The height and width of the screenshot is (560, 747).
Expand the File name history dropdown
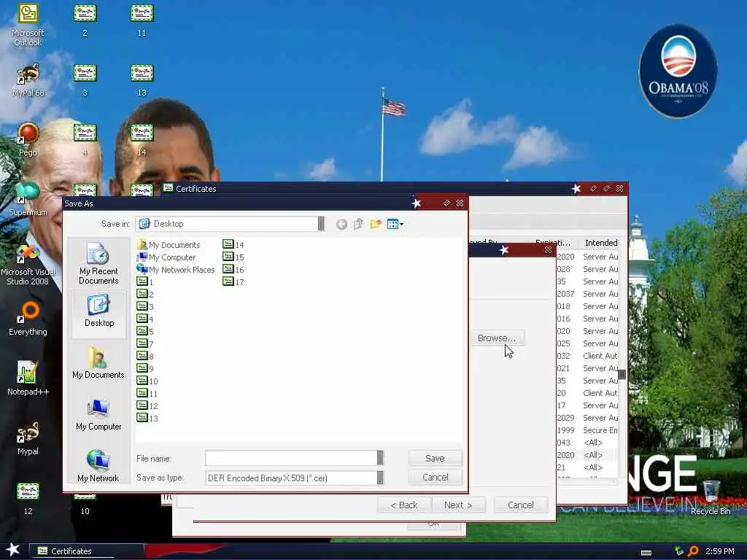(380, 458)
